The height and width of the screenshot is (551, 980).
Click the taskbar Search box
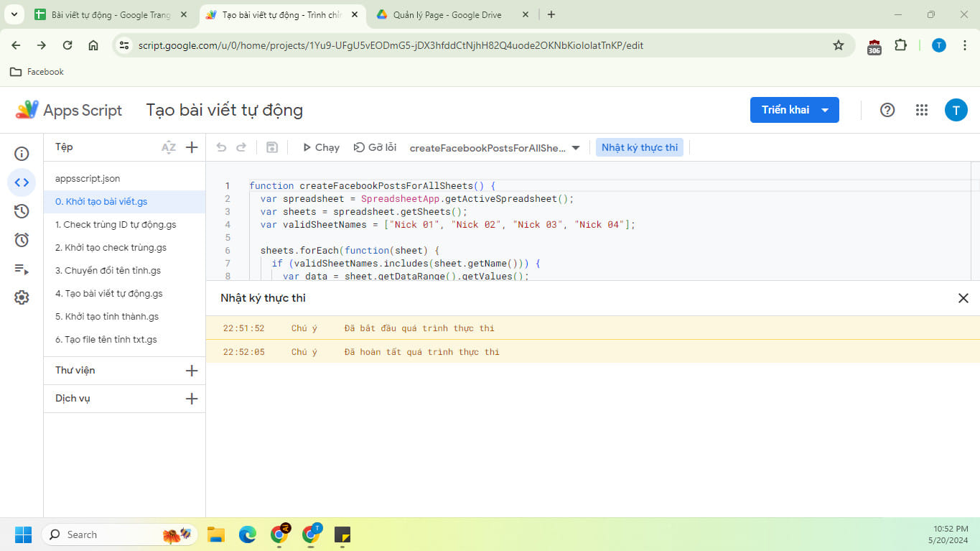(x=119, y=534)
